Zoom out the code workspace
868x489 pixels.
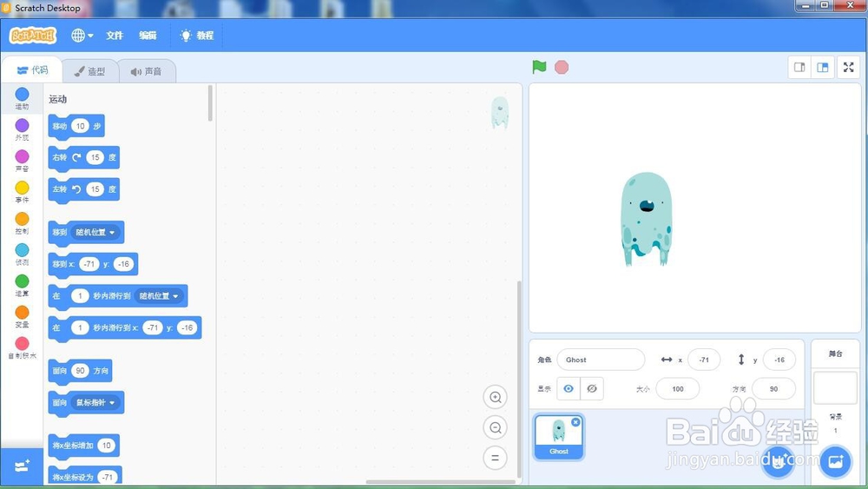(496, 427)
